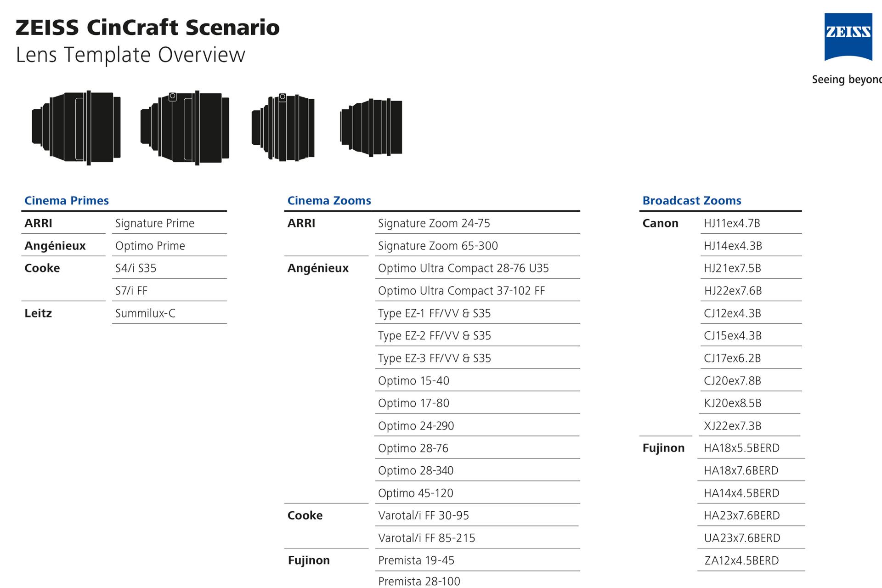Click the CJ17ex6.2B entry

732,359
